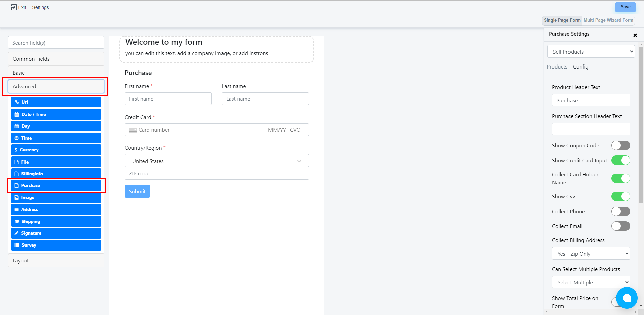
Task: Enable the Show Coupon Code toggle
Action: pos(621,145)
